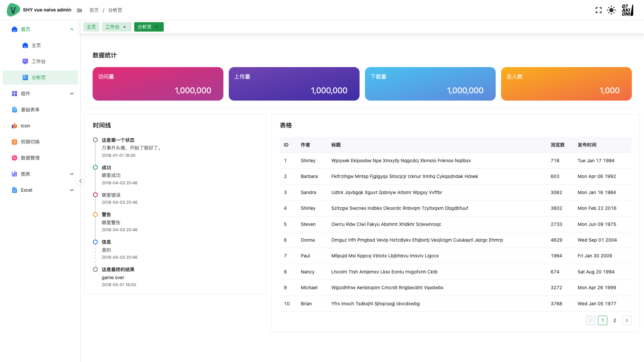Click the orange 总人数 stat card
The width and height of the screenshot is (644, 362).
click(x=567, y=84)
